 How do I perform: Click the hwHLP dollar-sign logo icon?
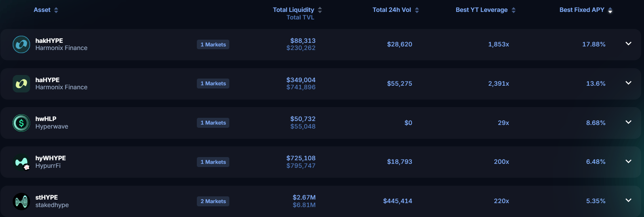coord(21,123)
